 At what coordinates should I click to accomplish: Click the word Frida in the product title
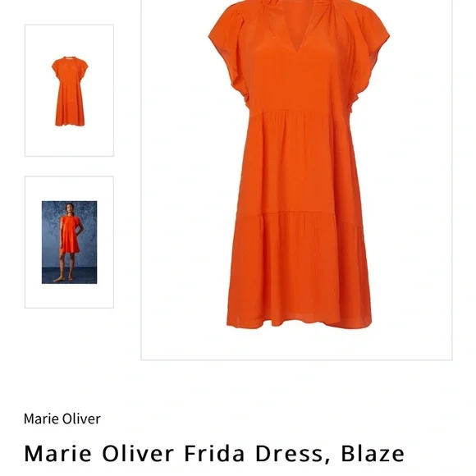pos(214,453)
